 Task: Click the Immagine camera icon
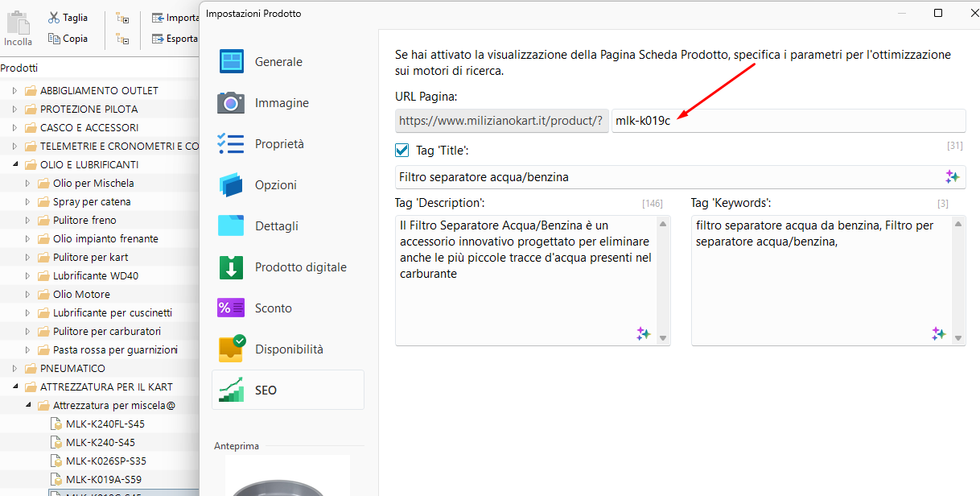tap(231, 103)
